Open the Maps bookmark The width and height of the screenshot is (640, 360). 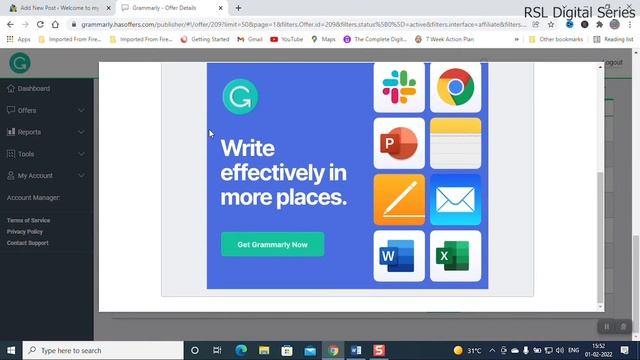click(x=323, y=39)
